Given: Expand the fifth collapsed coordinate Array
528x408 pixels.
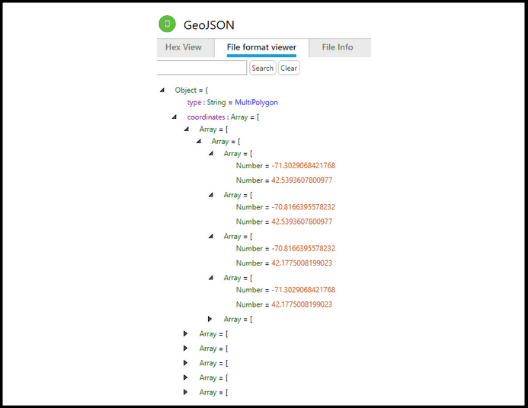Looking at the screenshot, I should coord(210,319).
